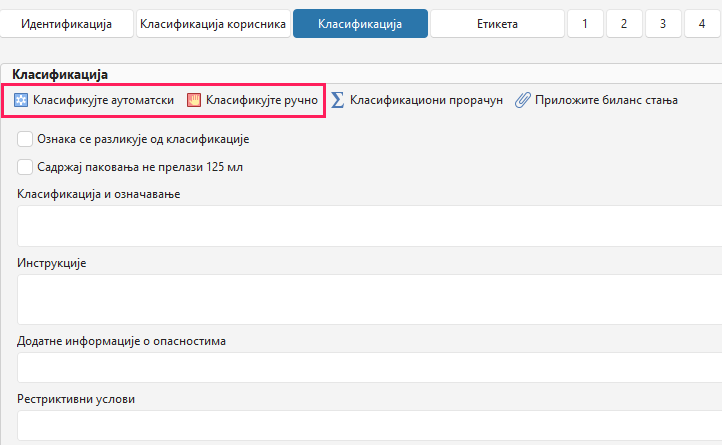Open Класификациони прорачун
Screen dimensions: 722x445
coord(426,100)
